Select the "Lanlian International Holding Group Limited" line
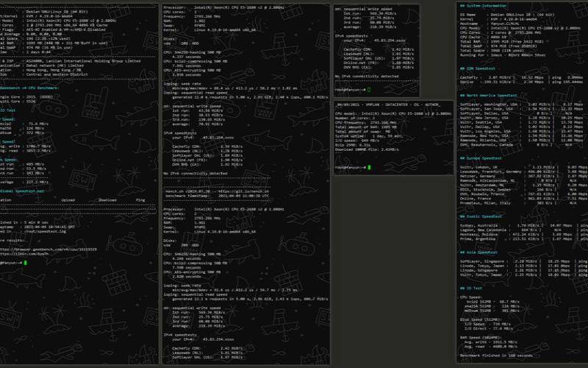This screenshot has height=368, width=588. pos(83,61)
